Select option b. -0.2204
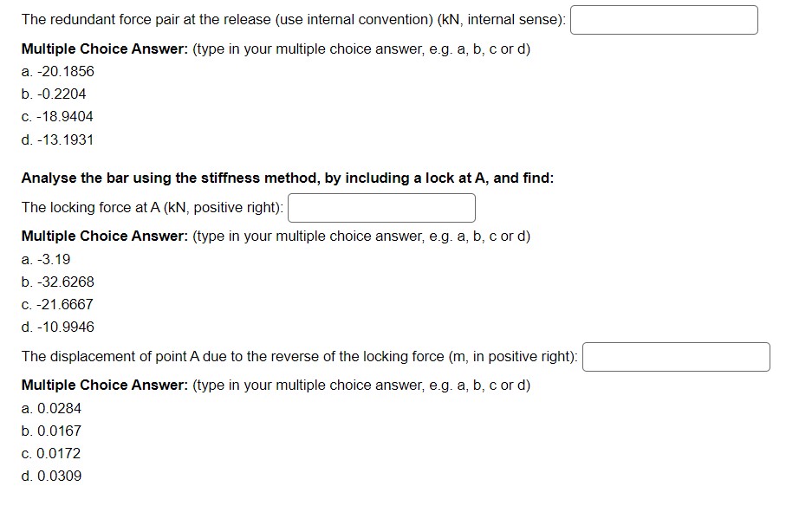 54,94
